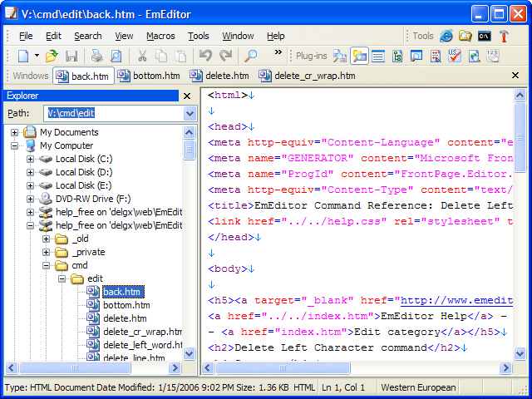Click the 123 word count plug-in icon
The image size is (532, 399).
click(493, 56)
